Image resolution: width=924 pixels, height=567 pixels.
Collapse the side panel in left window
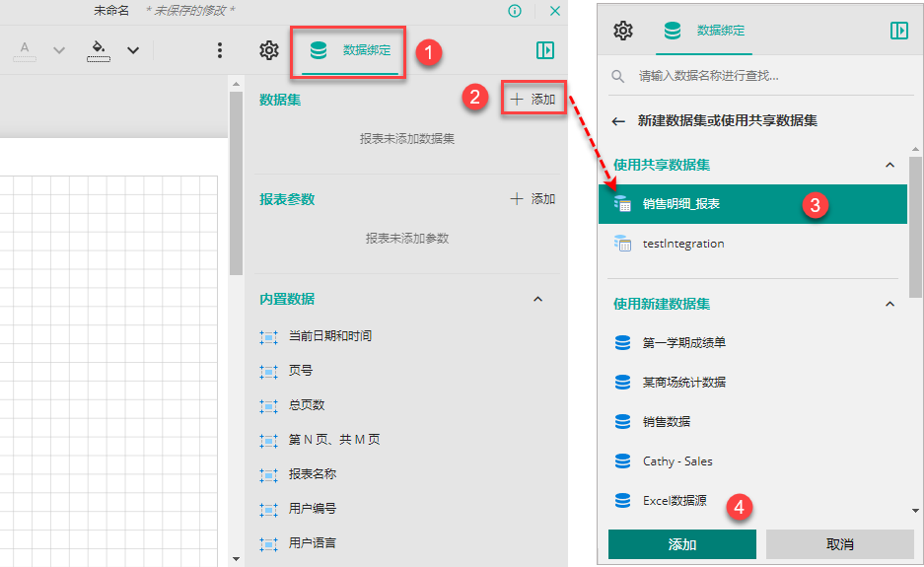point(545,50)
